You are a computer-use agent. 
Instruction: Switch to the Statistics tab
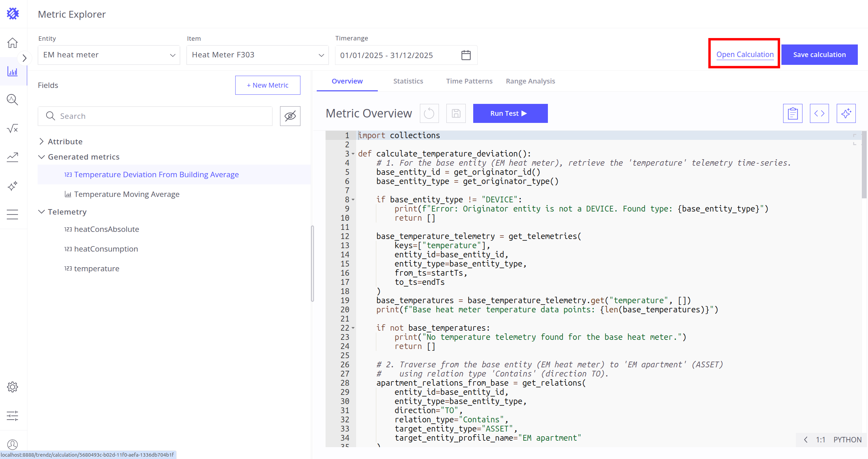(x=408, y=81)
